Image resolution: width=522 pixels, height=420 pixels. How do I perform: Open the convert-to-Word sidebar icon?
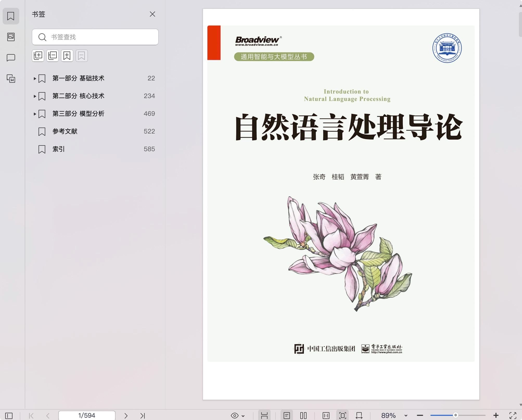click(x=11, y=78)
